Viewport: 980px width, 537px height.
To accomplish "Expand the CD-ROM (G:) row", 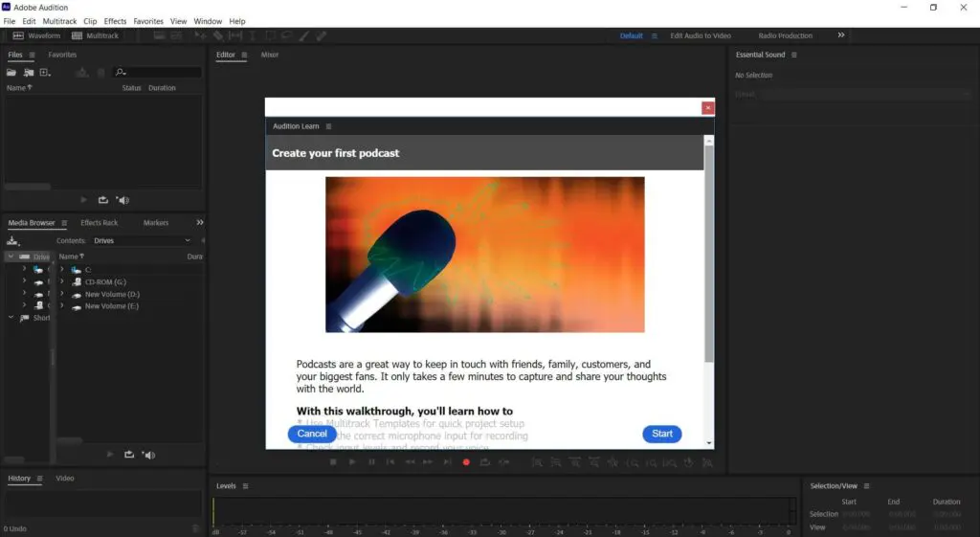I will [62, 282].
